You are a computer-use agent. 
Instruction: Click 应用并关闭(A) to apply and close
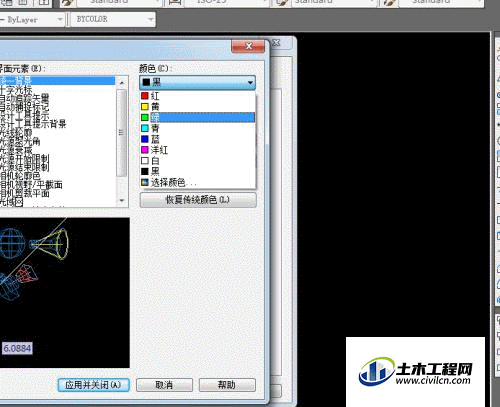[x=93, y=385]
